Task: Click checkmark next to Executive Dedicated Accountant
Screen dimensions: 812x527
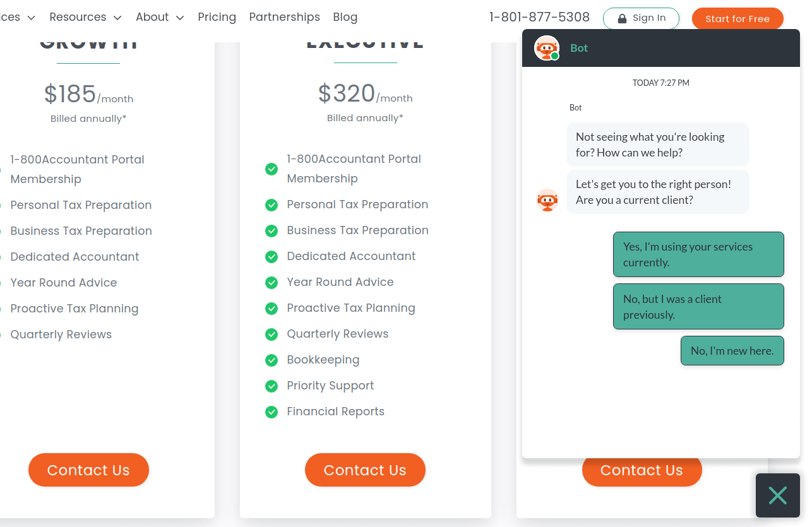Action: click(272, 257)
